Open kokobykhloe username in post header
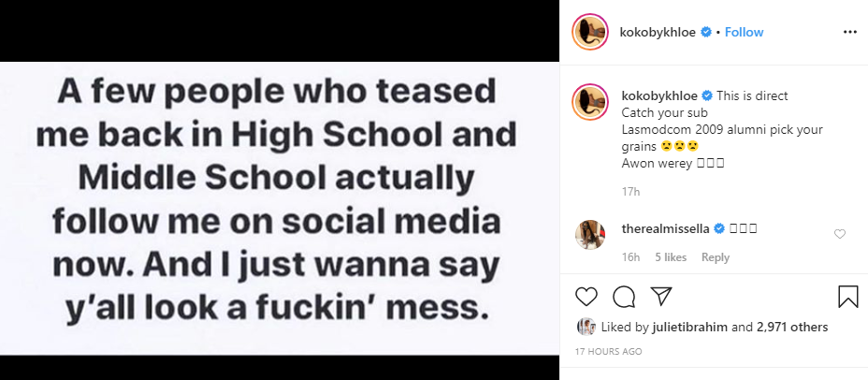The height and width of the screenshot is (380, 868). pyautogui.click(x=659, y=32)
